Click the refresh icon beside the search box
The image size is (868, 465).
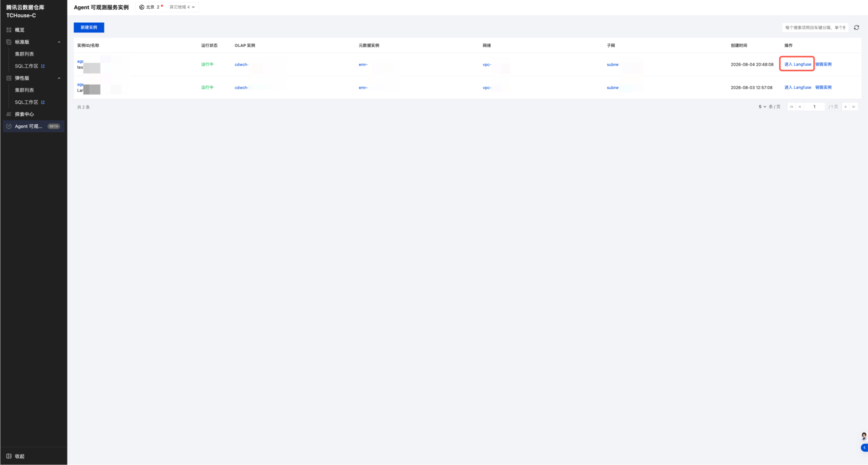(856, 28)
